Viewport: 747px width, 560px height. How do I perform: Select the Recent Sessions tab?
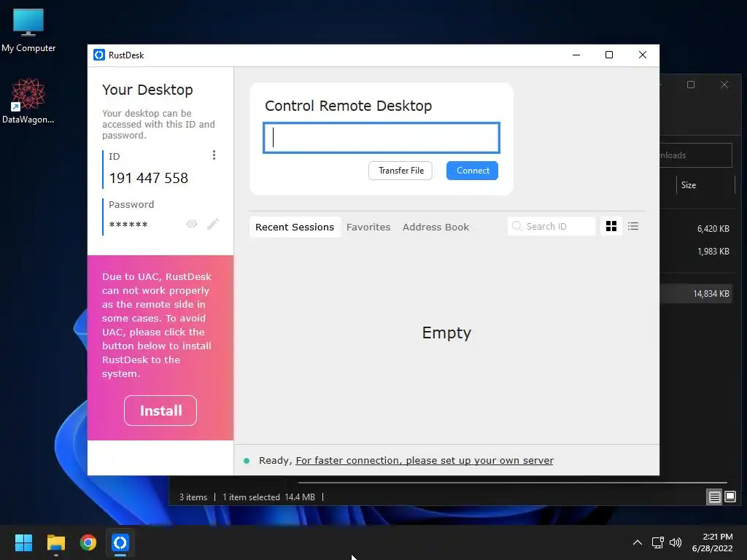[295, 227]
